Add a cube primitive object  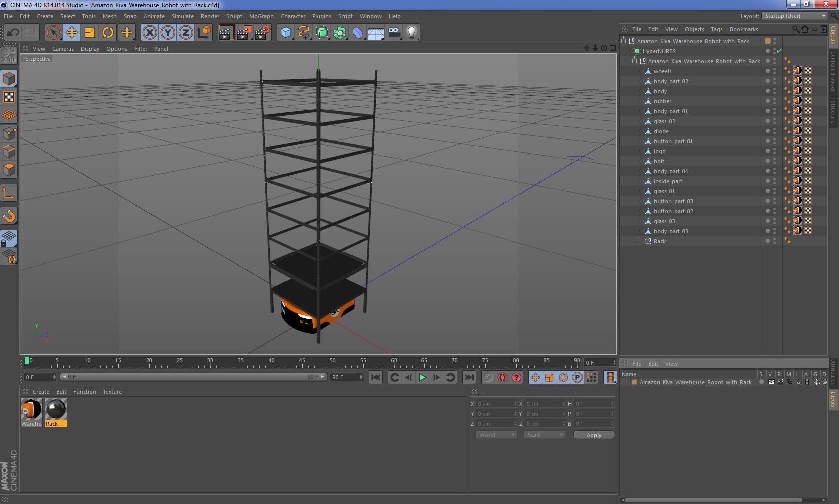tap(286, 33)
